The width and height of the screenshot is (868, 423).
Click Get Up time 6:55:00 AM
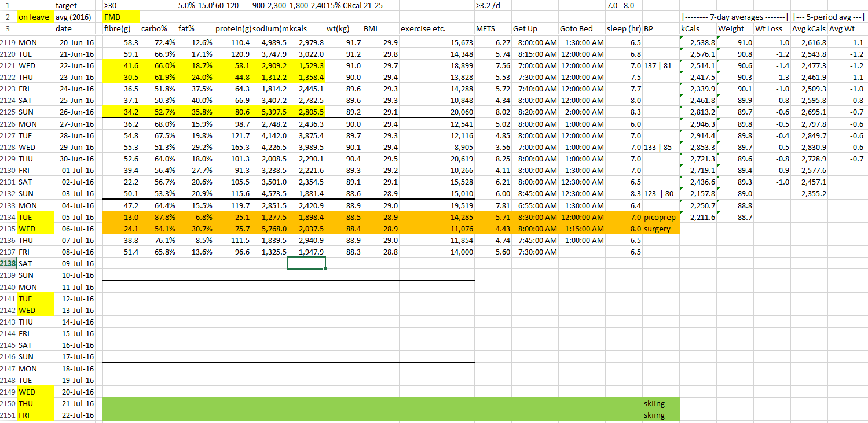[535, 205]
